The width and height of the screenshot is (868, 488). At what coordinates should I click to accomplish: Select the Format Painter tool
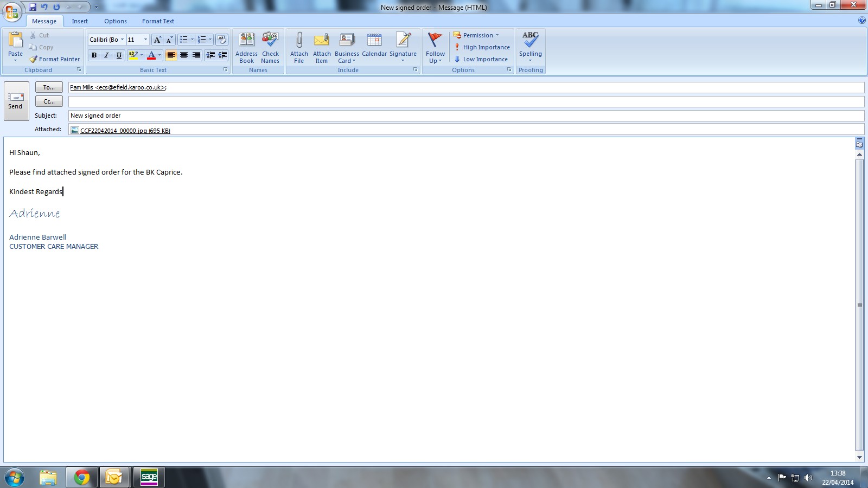click(x=55, y=59)
